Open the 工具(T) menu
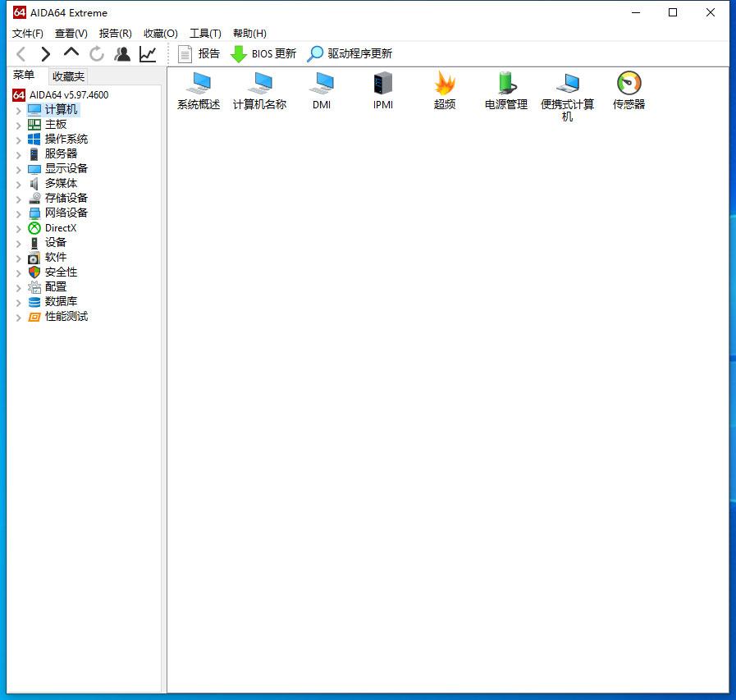The image size is (736, 700). pyautogui.click(x=205, y=34)
